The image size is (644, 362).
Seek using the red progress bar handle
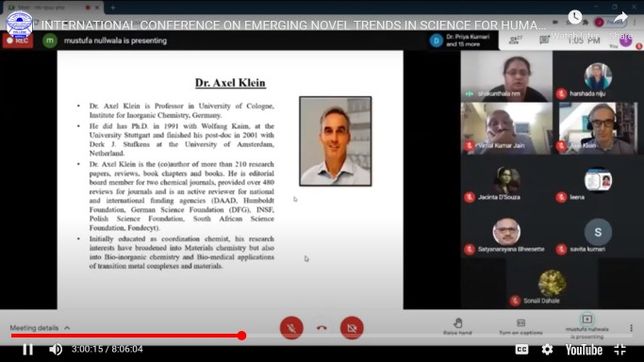(x=241, y=336)
